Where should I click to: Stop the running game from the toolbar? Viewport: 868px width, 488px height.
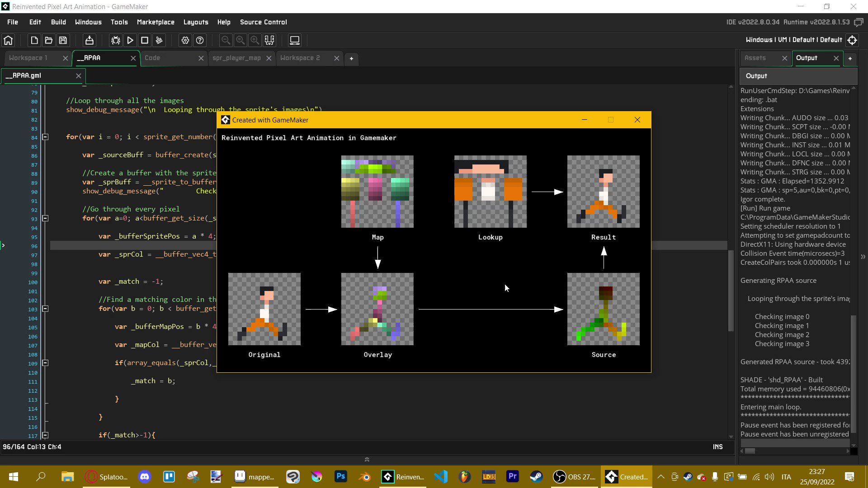(145, 40)
